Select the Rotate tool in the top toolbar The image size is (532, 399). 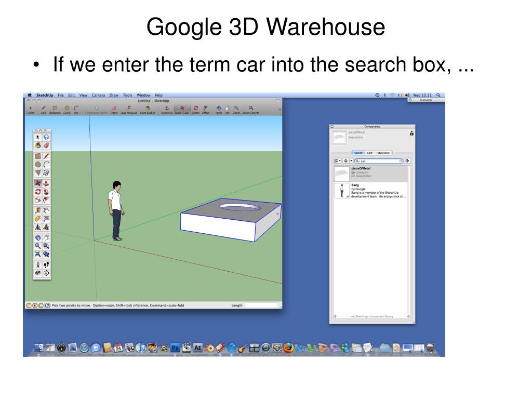coord(196,110)
